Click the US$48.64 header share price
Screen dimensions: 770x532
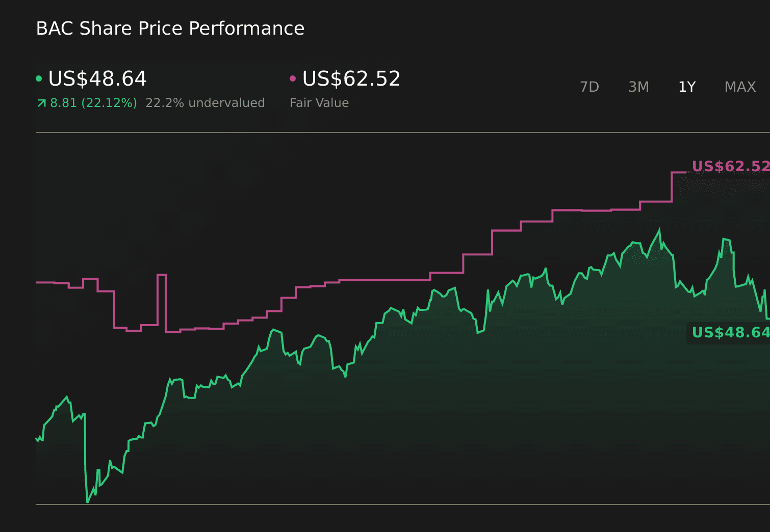coord(97,79)
